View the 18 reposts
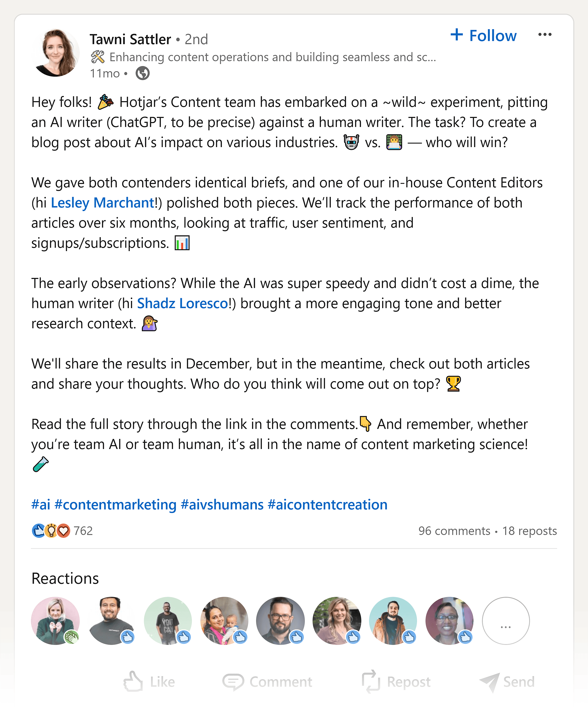The height and width of the screenshot is (713, 588). click(x=529, y=531)
